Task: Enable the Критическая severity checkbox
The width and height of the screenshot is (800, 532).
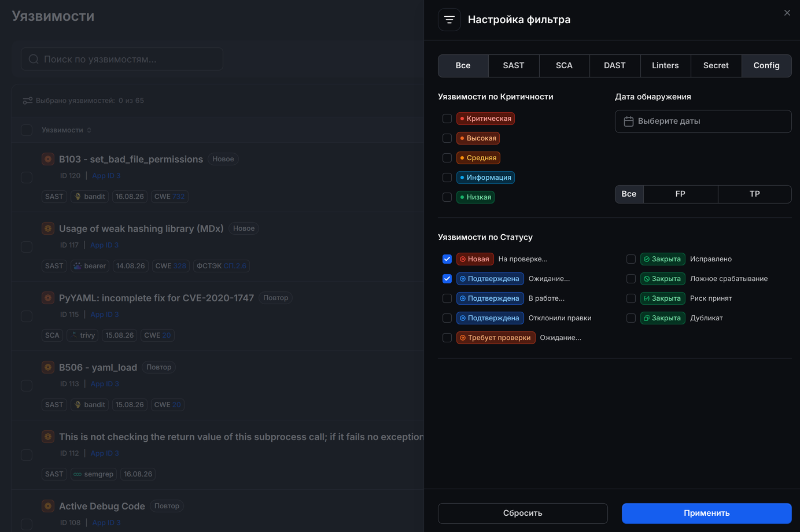Action: point(447,119)
